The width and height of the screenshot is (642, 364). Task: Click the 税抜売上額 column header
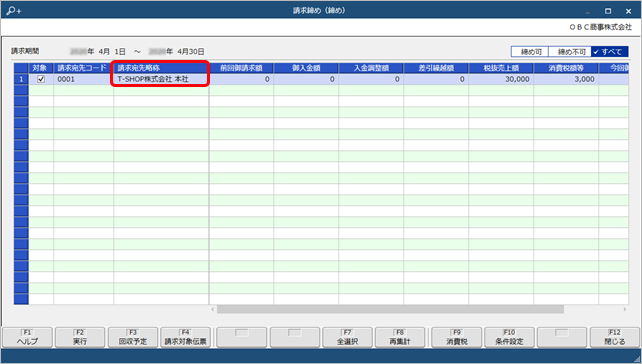(501, 68)
